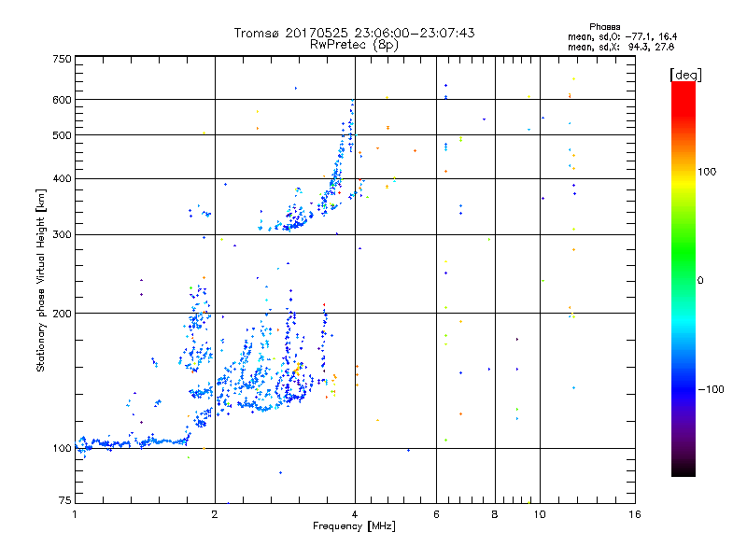
Task: Click the colorbar label '0'
Action: [x=700, y=281]
